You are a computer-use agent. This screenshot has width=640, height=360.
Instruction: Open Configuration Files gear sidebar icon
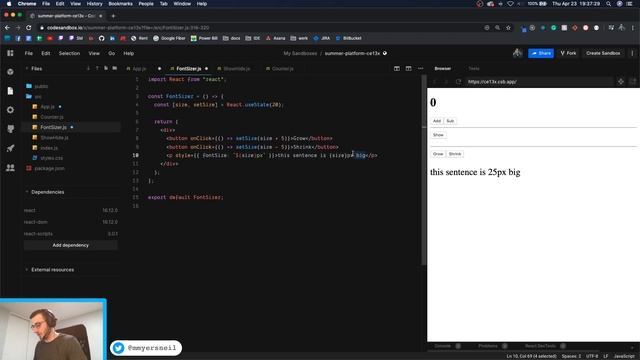pos(10,110)
